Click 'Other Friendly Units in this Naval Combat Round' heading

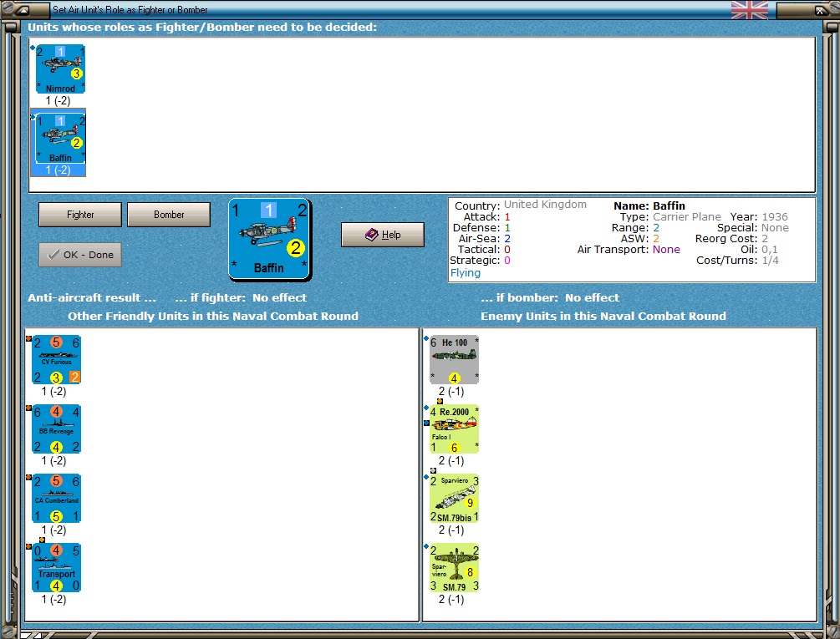pyautogui.click(x=212, y=317)
